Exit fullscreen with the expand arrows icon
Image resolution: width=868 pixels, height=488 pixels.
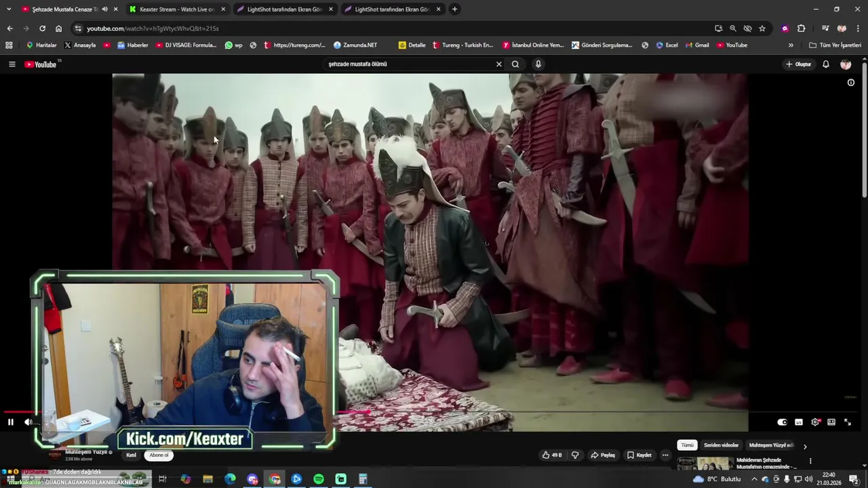848,422
